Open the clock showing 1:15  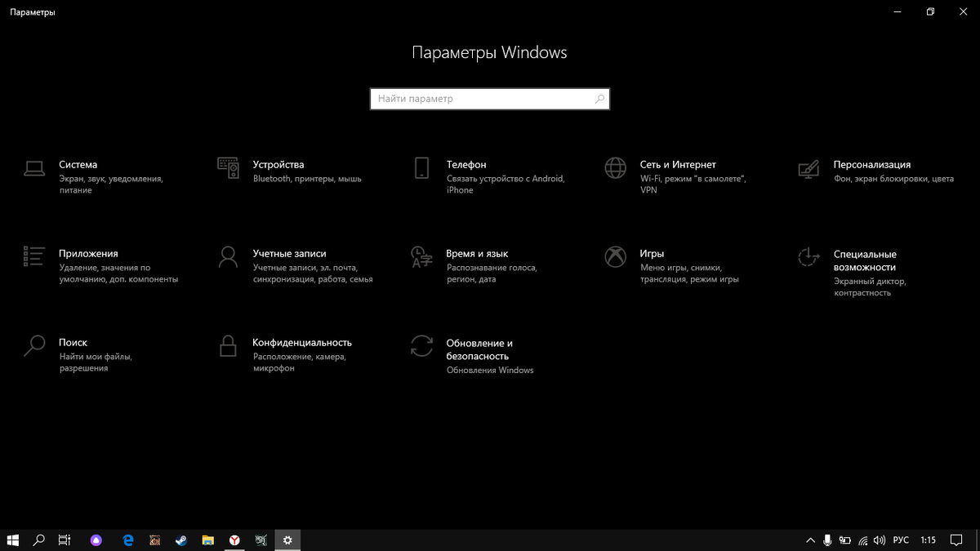[928, 540]
